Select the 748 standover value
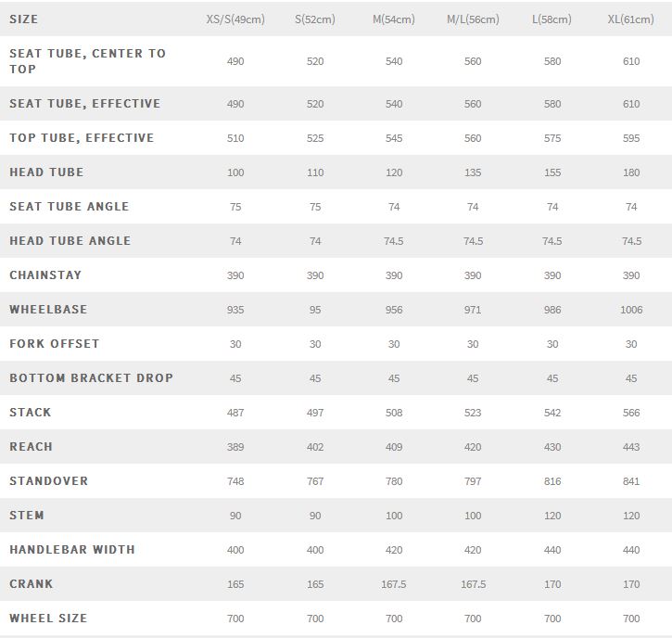Image resolution: width=672 pixels, height=638 pixels. pos(235,481)
